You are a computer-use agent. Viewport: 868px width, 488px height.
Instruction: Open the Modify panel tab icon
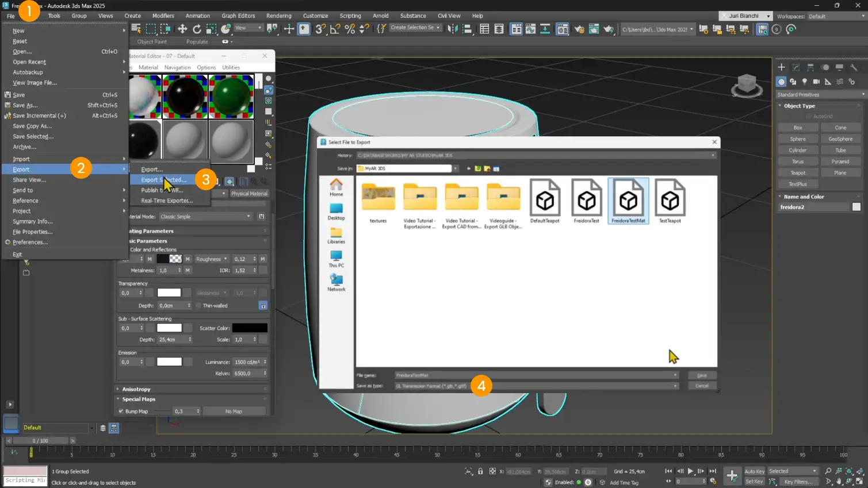click(x=796, y=67)
